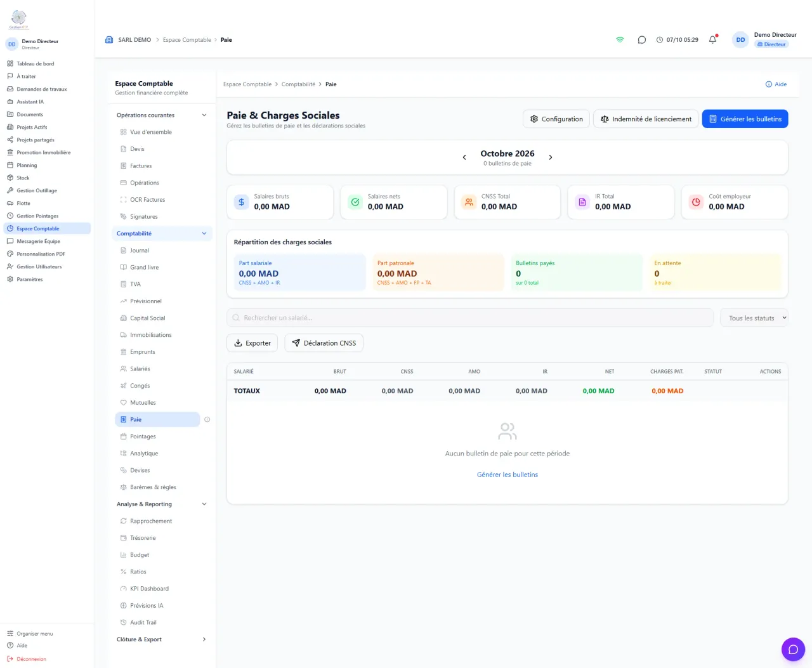Open Stock in main sidebar
This screenshot has height=668, width=812.
pyautogui.click(x=46, y=178)
